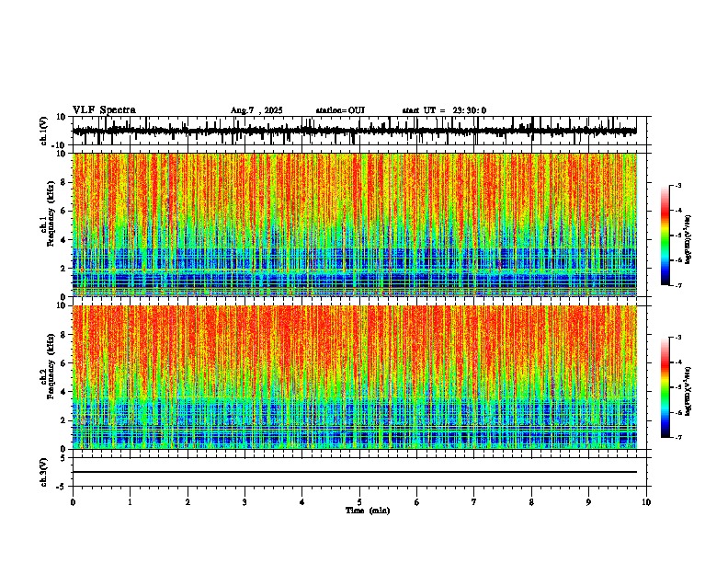Click time axis tick label "10"
The height and width of the screenshot is (563, 728).
click(646, 502)
